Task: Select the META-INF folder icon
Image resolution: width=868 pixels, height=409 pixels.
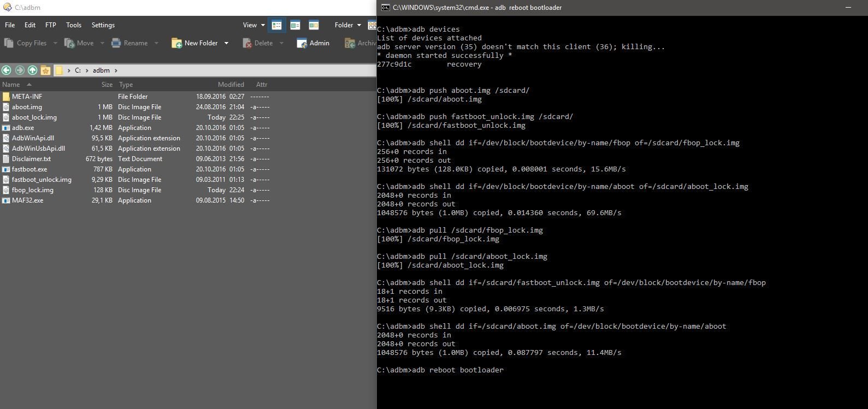Action: (6, 97)
